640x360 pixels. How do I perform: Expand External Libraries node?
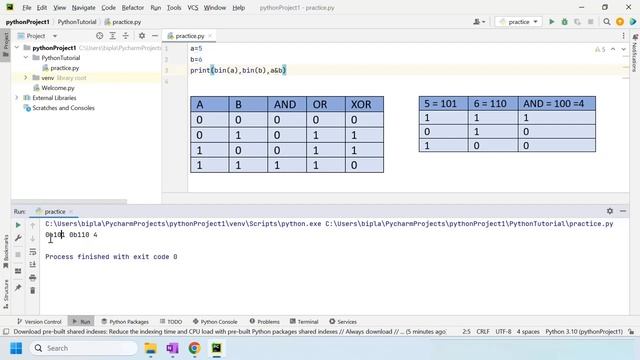tap(17, 98)
